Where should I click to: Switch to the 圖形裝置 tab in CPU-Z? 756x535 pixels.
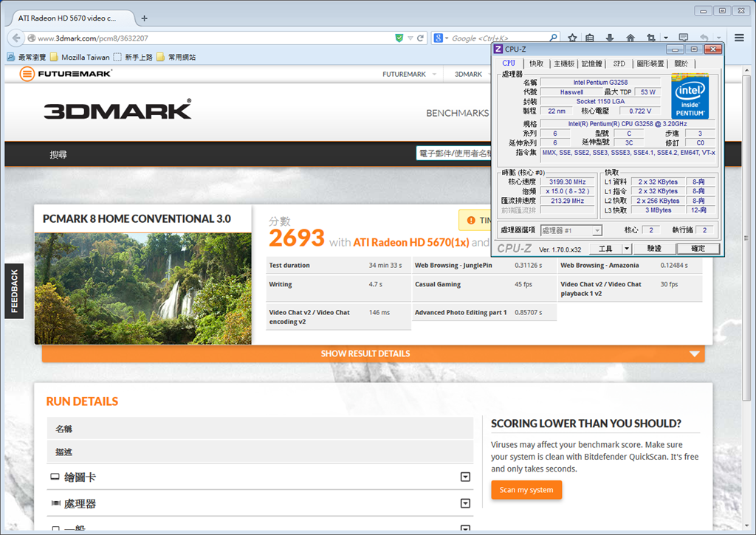click(x=650, y=63)
